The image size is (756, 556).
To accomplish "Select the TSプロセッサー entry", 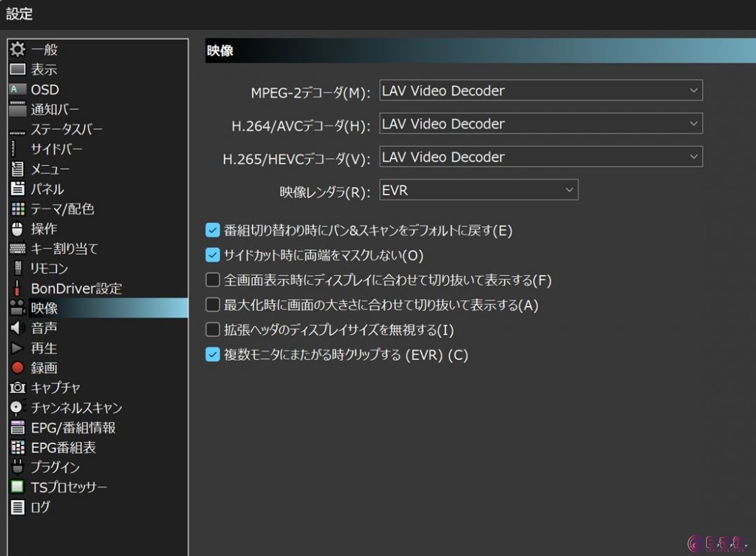I will coord(69,487).
